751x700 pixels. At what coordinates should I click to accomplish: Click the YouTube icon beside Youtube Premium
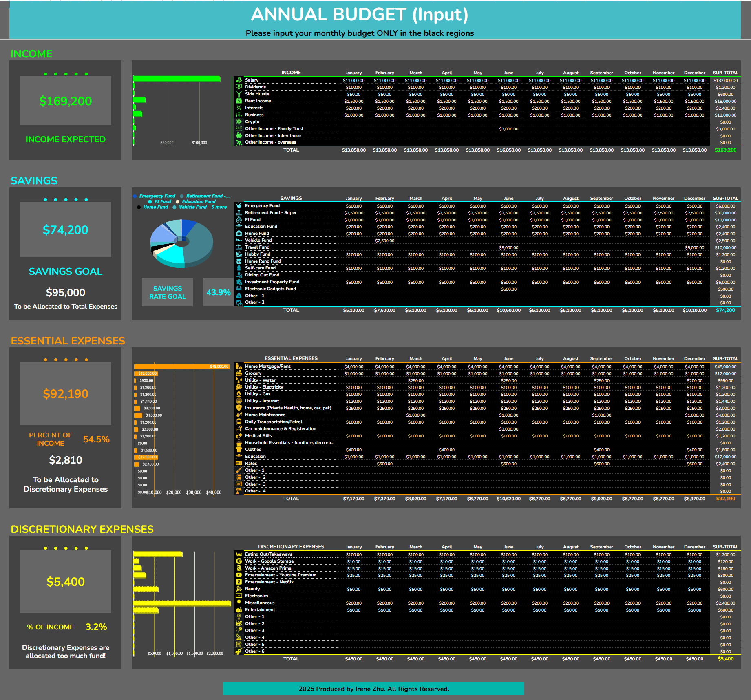[x=239, y=575]
